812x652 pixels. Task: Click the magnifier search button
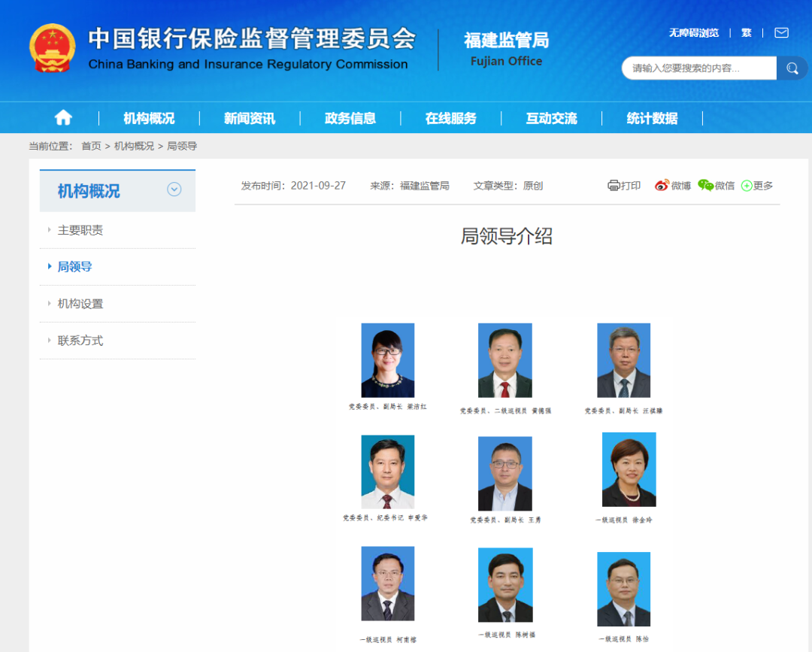click(792, 68)
